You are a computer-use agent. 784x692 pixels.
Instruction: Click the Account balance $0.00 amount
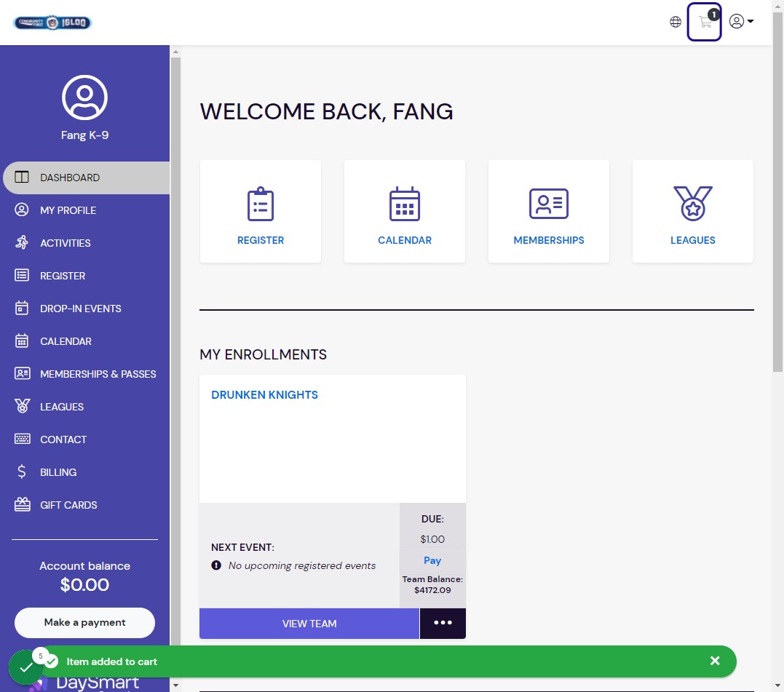point(84,584)
